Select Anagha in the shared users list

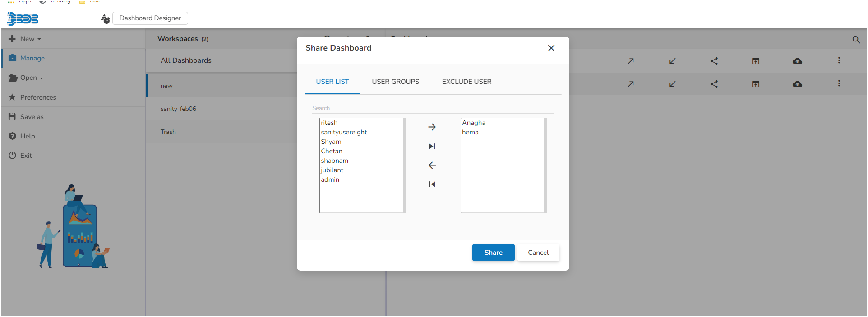[474, 123]
